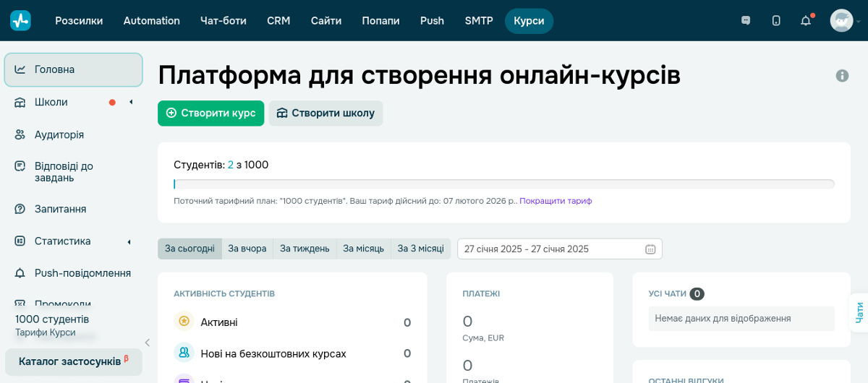Select the За 3 місяці period

click(x=421, y=249)
